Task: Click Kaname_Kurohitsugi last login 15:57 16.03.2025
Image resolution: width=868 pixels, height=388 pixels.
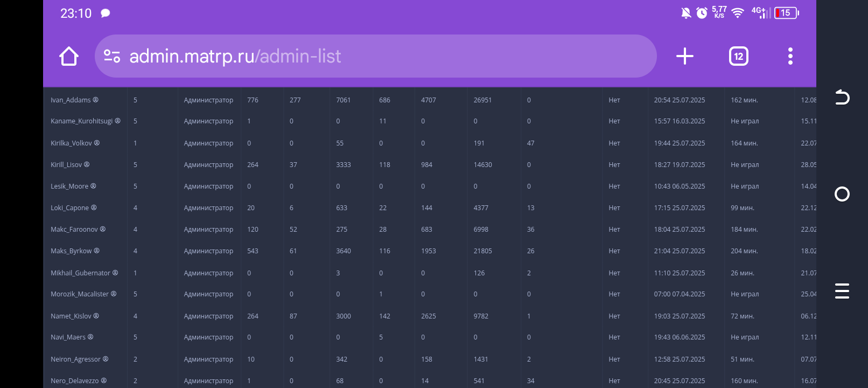Action: (x=680, y=121)
